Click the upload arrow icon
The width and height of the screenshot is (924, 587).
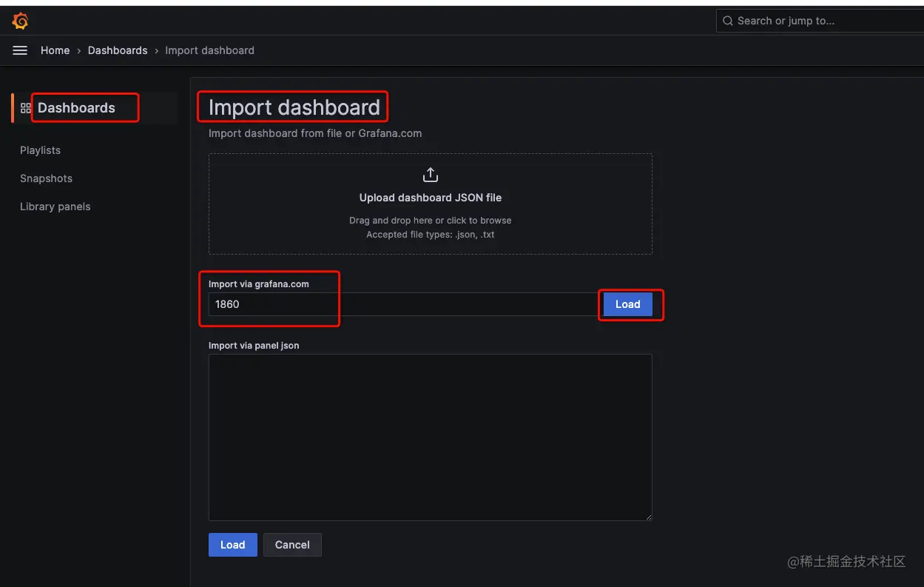tap(431, 175)
